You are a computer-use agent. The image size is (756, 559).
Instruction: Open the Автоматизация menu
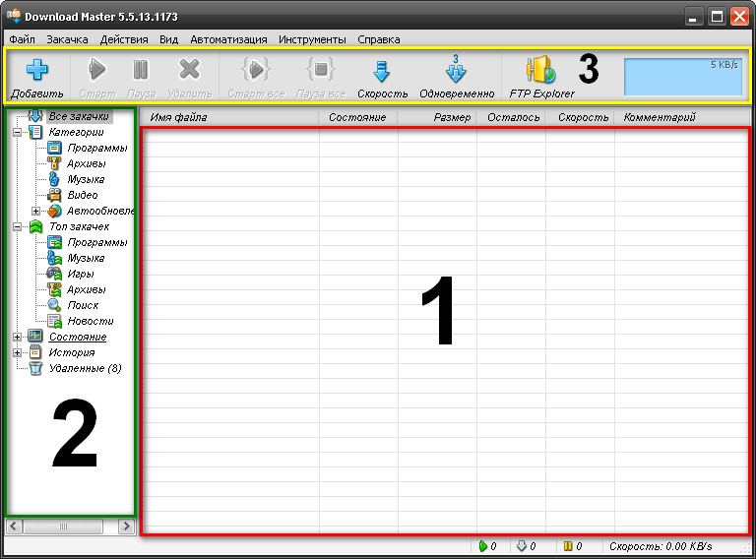click(x=228, y=39)
